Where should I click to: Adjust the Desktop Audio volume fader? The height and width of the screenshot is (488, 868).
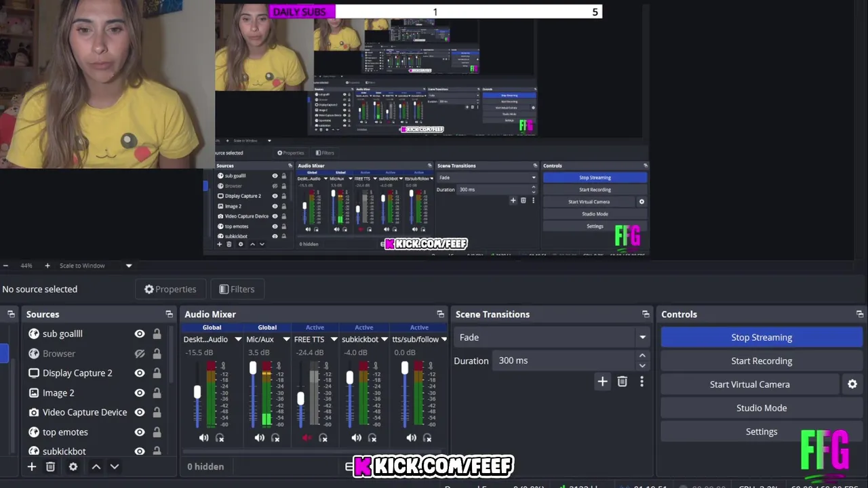point(197,392)
